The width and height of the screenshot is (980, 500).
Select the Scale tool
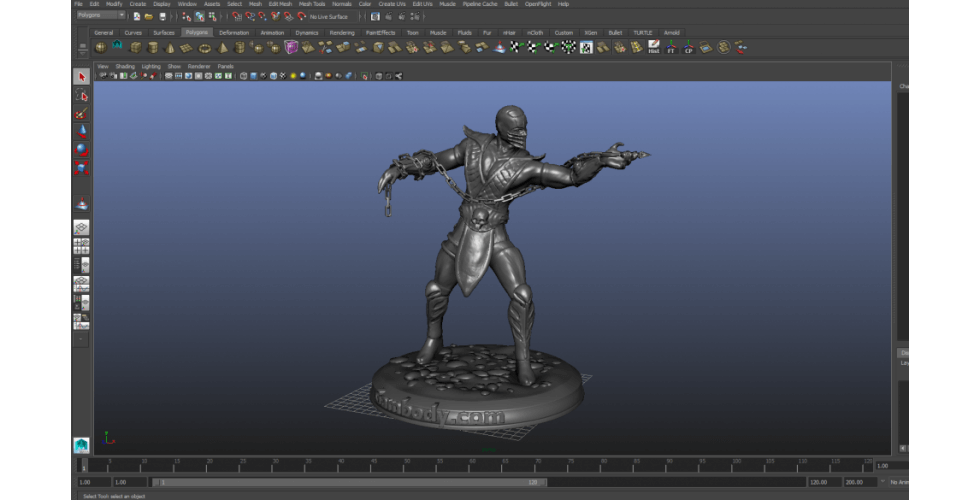[x=81, y=167]
